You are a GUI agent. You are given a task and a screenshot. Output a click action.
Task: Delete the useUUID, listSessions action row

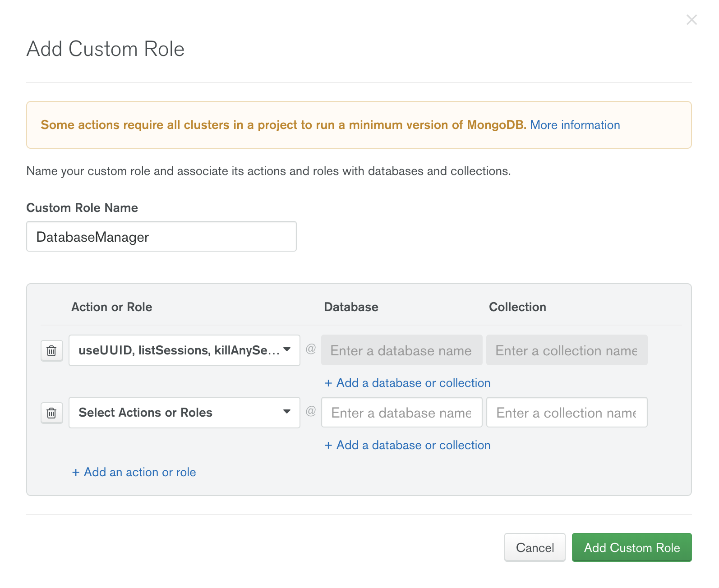(52, 350)
